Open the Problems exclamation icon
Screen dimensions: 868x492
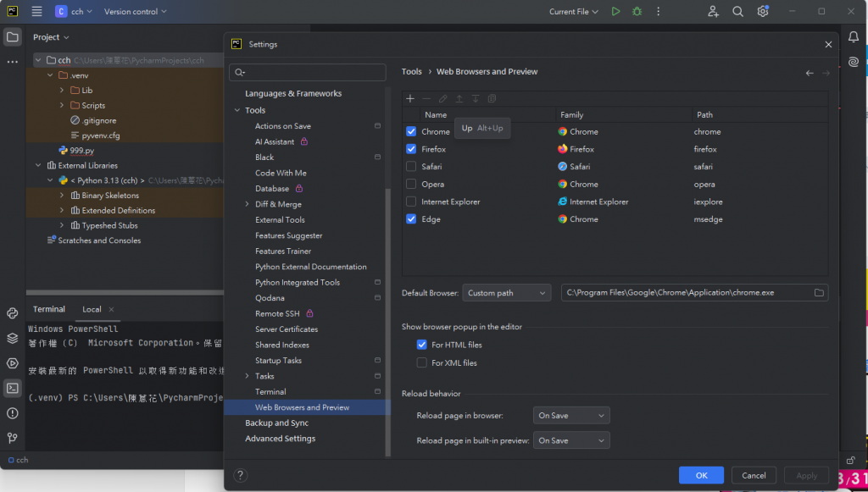tap(12, 413)
